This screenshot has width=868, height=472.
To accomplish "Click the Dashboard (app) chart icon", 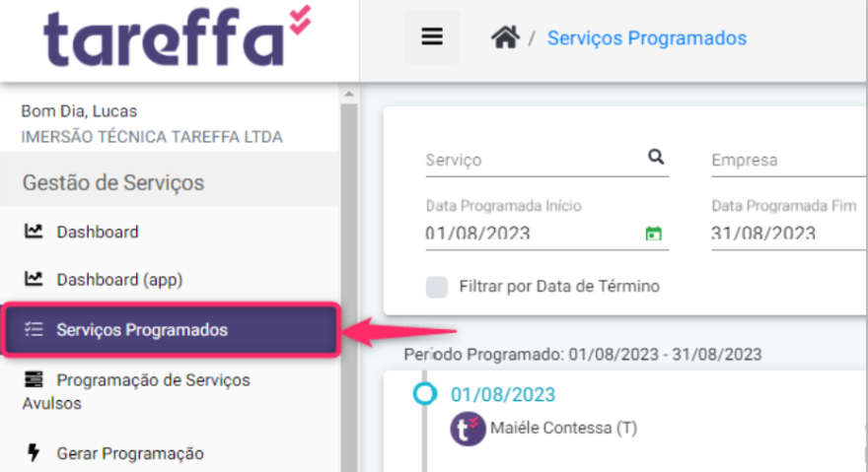I will [x=34, y=279].
